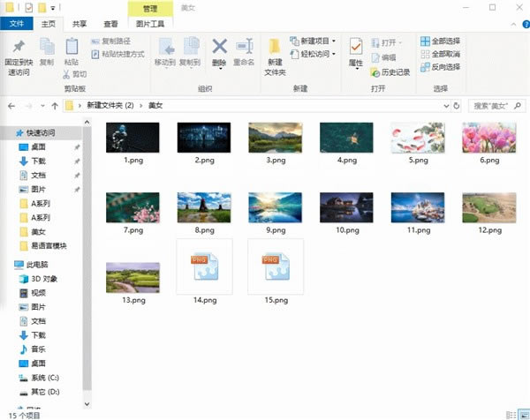Image resolution: width=530 pixels, height=420 pixels.
Task: Expand address bar history dropdown
Action: [446, 106]
